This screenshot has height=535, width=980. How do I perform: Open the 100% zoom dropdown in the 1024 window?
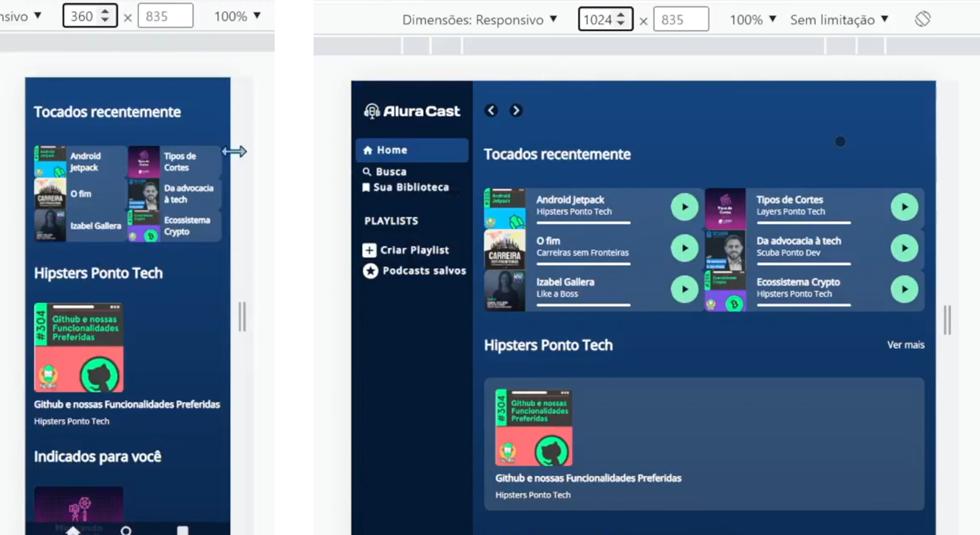coord(753,19)
